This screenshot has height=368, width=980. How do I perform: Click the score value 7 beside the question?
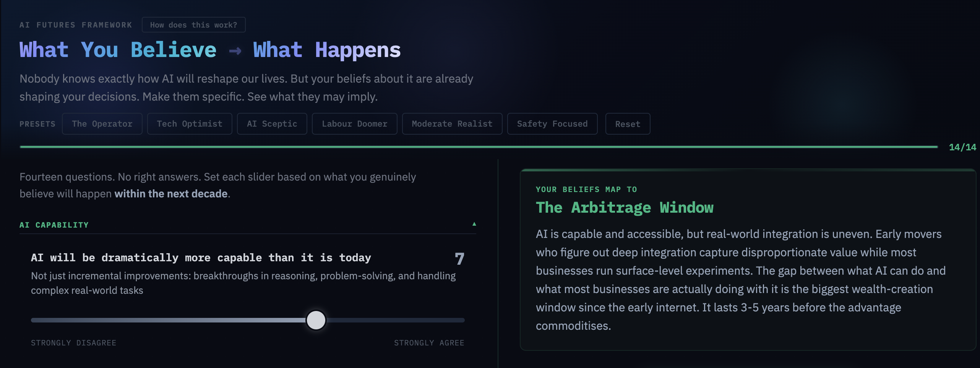tap(459, 258)
